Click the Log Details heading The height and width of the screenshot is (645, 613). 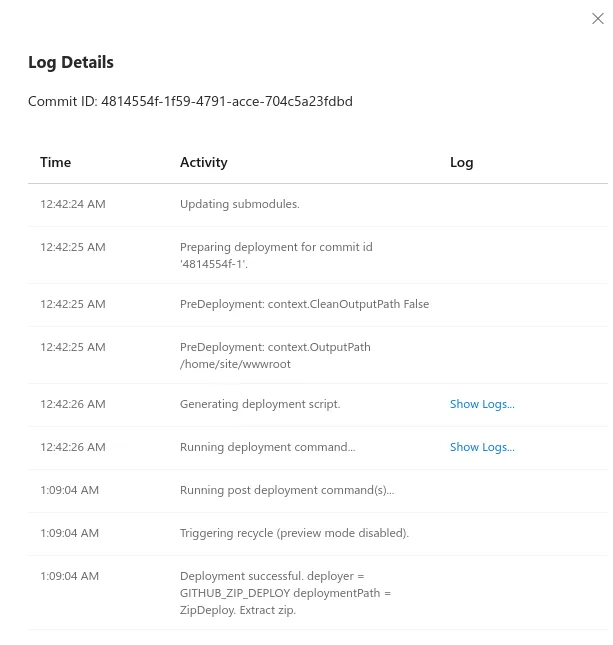(x=71, y=63)
